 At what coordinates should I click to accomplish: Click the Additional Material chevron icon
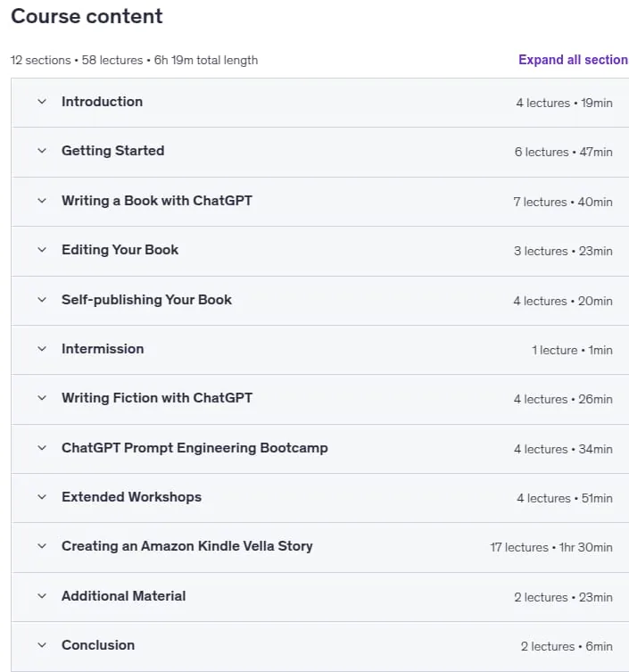(42, 596)
